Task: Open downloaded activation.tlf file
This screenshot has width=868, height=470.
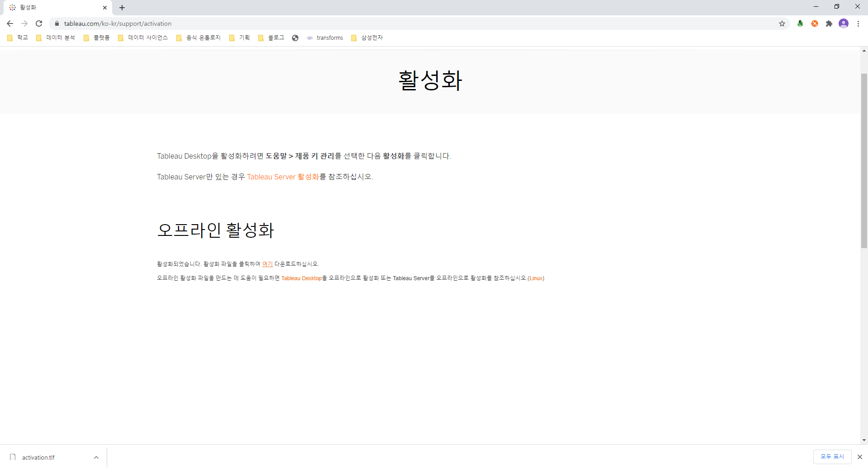Action: point(38,457)
